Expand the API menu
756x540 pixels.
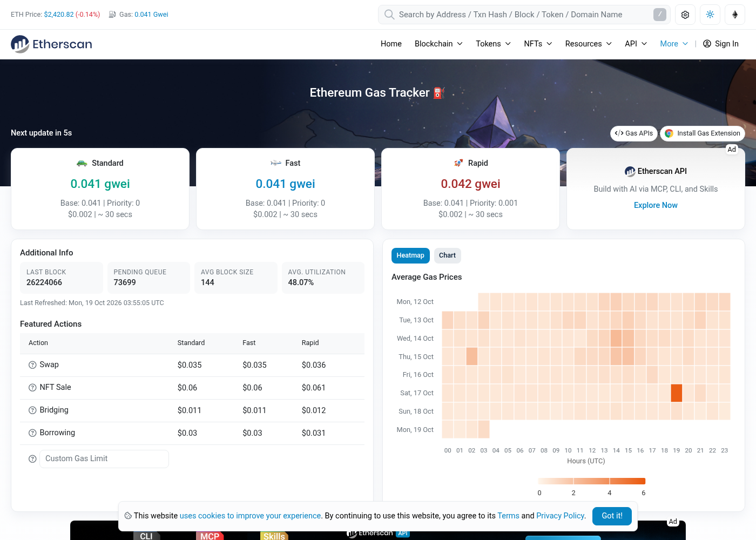[636, 44]
